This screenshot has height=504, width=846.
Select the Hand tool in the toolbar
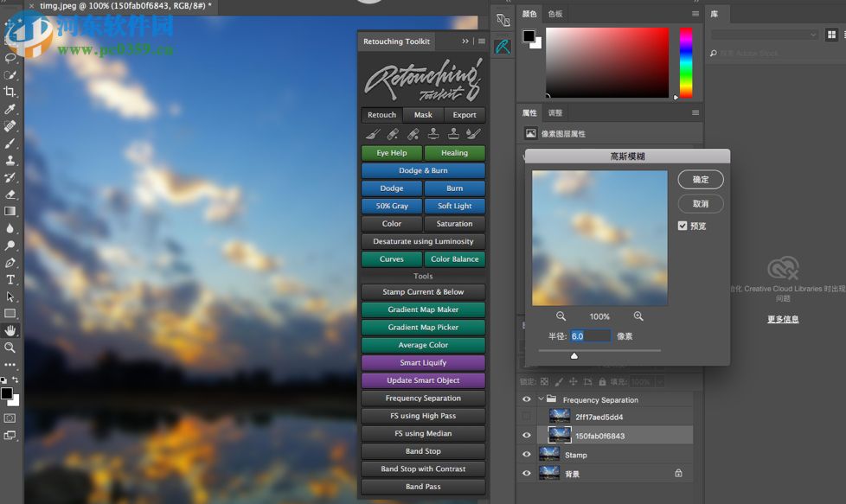(10, 329)
